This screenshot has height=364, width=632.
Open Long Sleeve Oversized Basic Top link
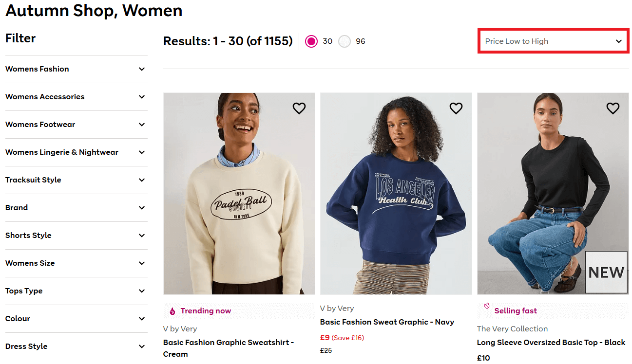[x=551, y=343]
